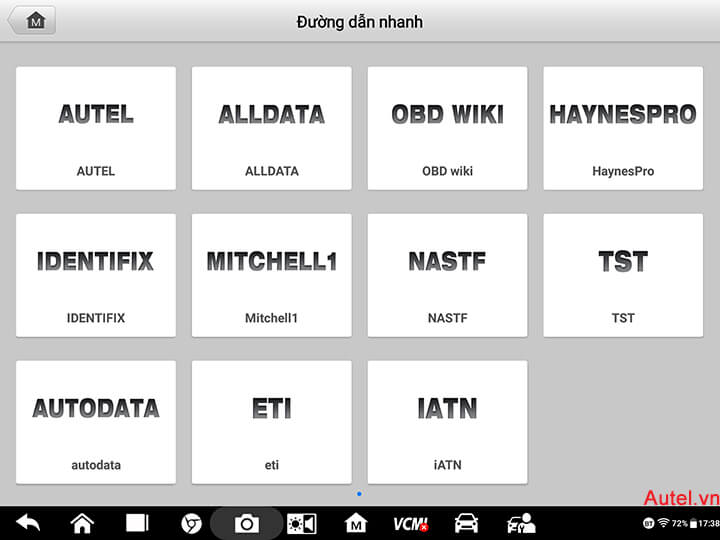The image size is (720, 540).
Task: Tap the 'Đường dẫn nhanh' page title
Action: pyautogui.click(x=360, y=22)
